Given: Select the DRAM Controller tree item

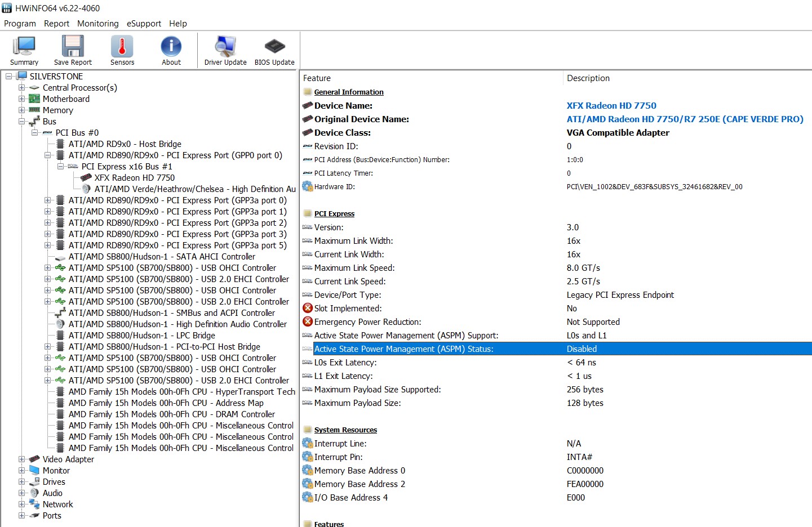Looking at the screenshot, I should (x=172, y=414).
